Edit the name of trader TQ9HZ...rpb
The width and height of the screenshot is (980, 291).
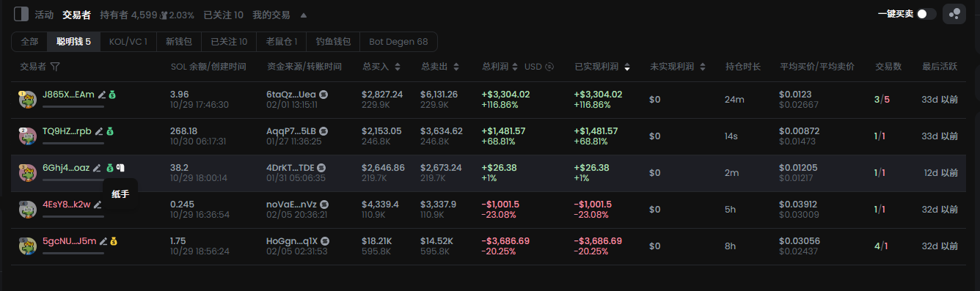[99, 131]
